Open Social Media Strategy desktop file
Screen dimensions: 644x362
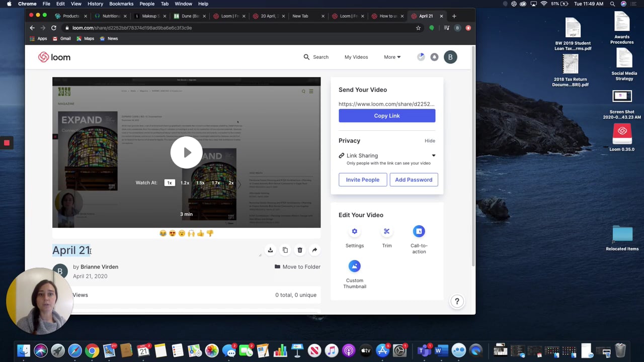tap(624, 65)
